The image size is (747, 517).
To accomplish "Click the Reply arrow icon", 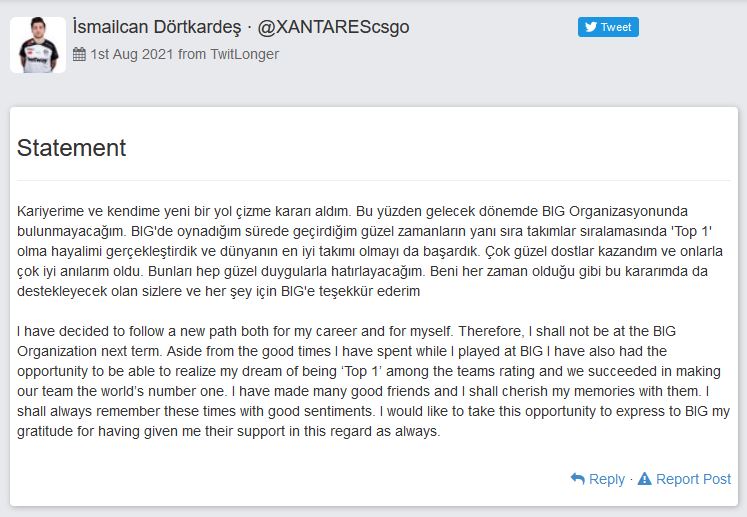I will point(577,478).
